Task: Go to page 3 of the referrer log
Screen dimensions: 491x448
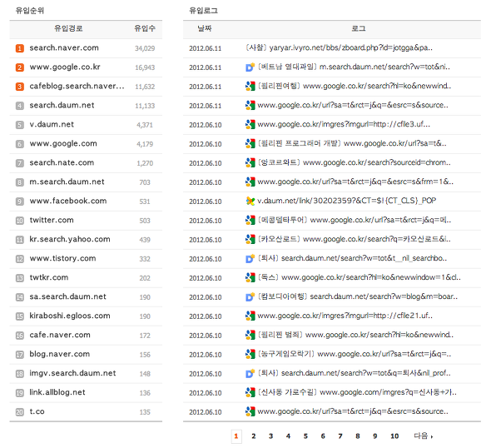Action: tap(270, 436)
